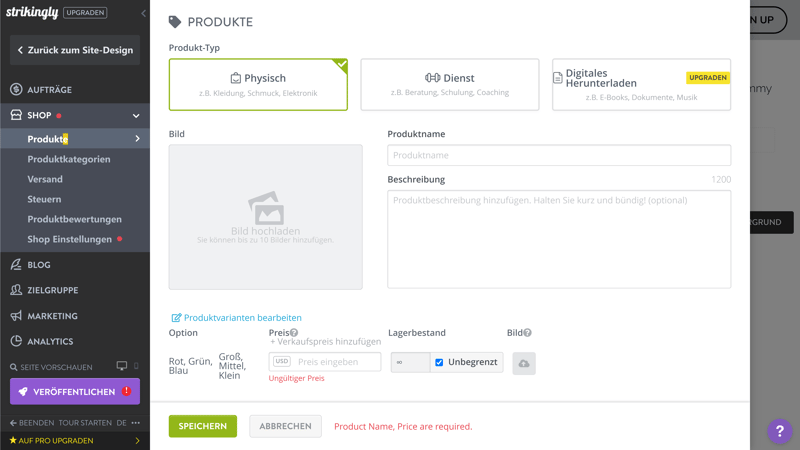Expand the Produkte submenu arrow
This screenshot has width=800, height=450.
click(138, 139)
